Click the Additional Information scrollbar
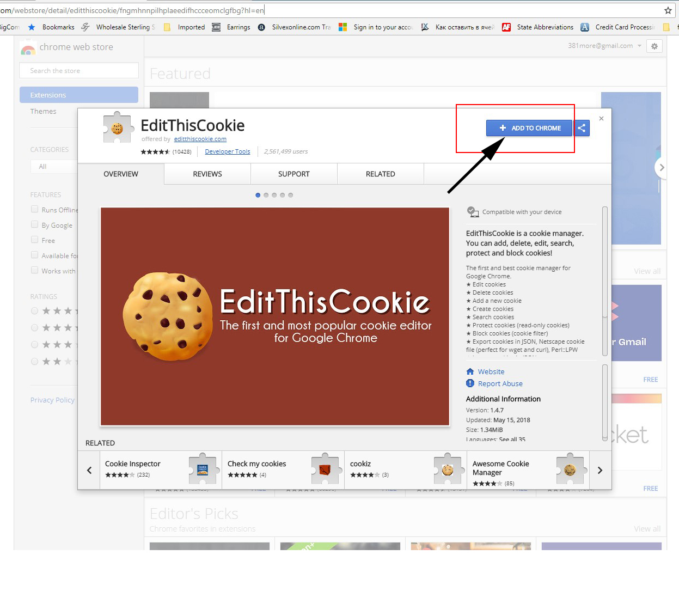Image resolution: width=679 pixels, height=616 pixels. [x=604, y=402]
